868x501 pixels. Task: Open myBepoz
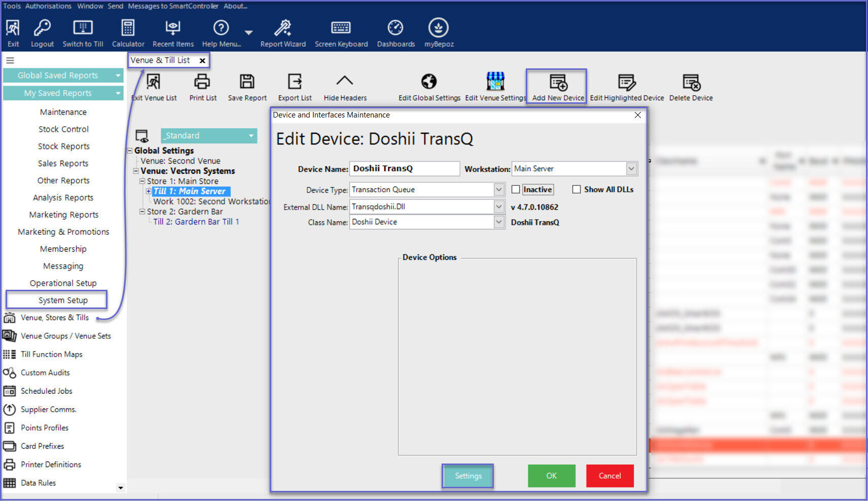[439, 33]
